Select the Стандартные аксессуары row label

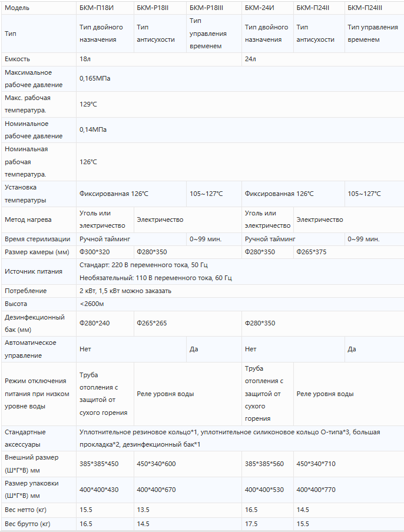(25, 438)
